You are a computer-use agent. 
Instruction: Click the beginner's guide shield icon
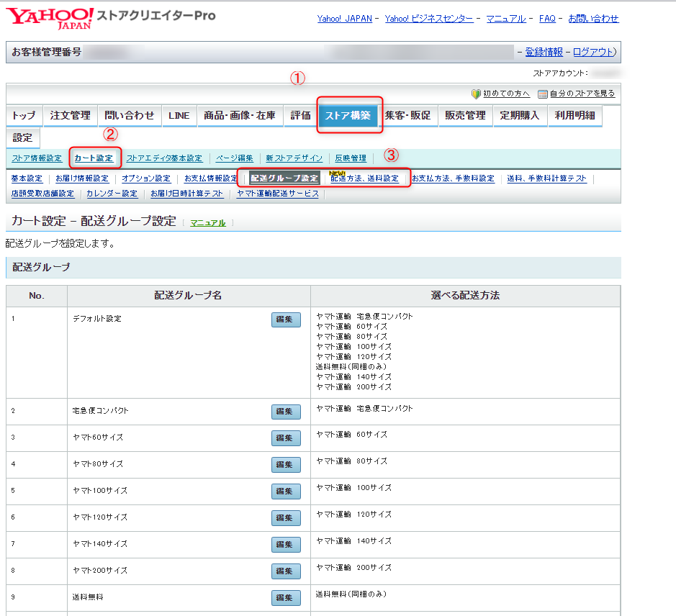coord(475,94)
